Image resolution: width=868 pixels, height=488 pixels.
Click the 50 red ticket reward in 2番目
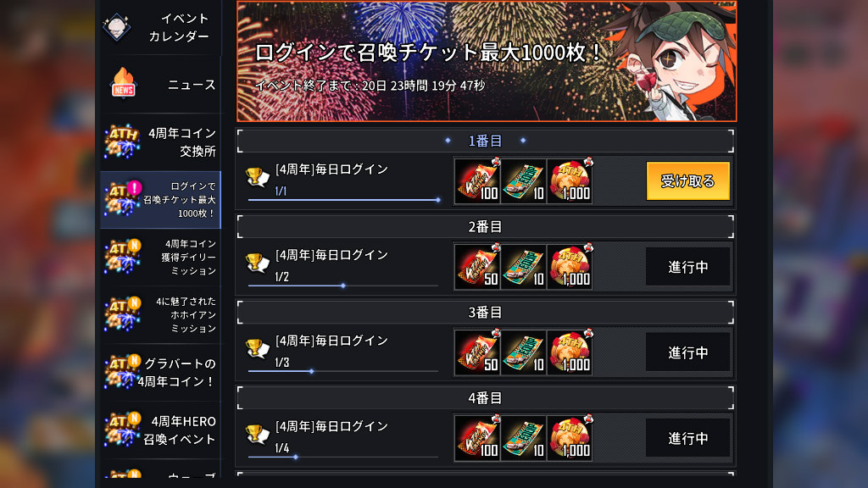pyautogui.click(x=477, y=267)
